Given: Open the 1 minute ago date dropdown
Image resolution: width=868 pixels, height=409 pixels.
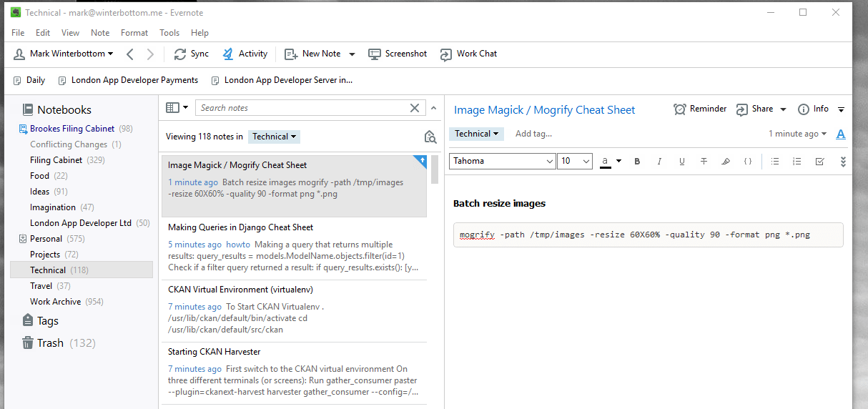Looking at the screenshot, I should point(798,134).
